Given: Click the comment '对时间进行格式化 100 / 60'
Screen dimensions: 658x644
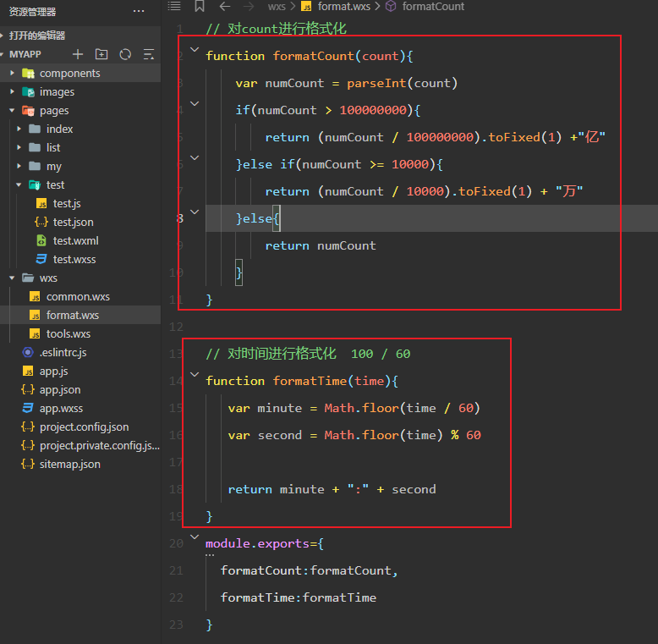Looking at the screenshot, I should pos(308,354).
